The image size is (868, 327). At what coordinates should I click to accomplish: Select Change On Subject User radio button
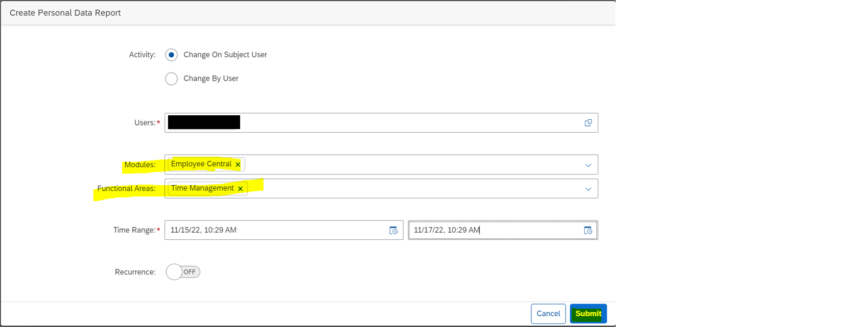171,55
